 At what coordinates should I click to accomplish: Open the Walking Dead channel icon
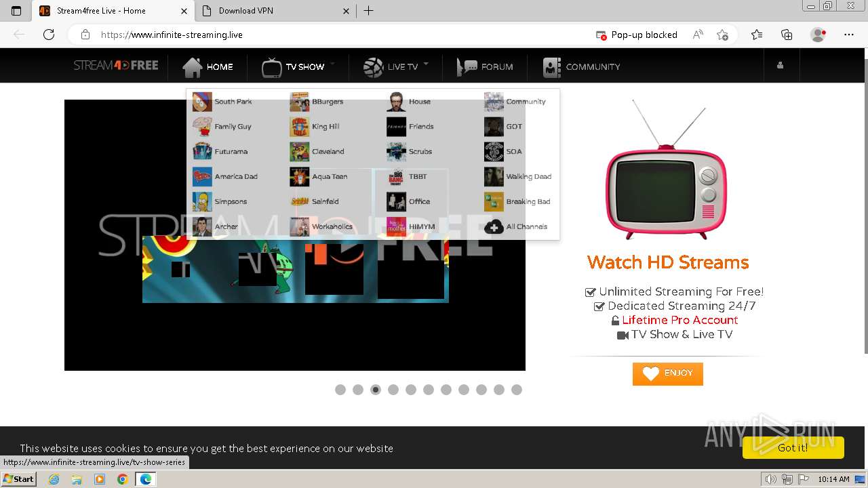[x=494, y=177]
